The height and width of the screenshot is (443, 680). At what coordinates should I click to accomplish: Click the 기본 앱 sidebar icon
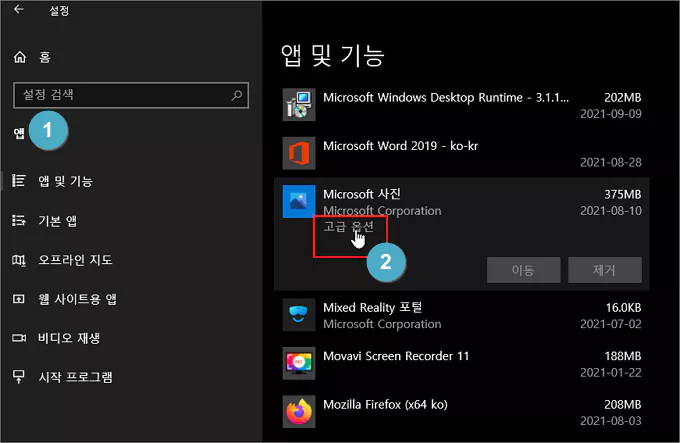19,220
